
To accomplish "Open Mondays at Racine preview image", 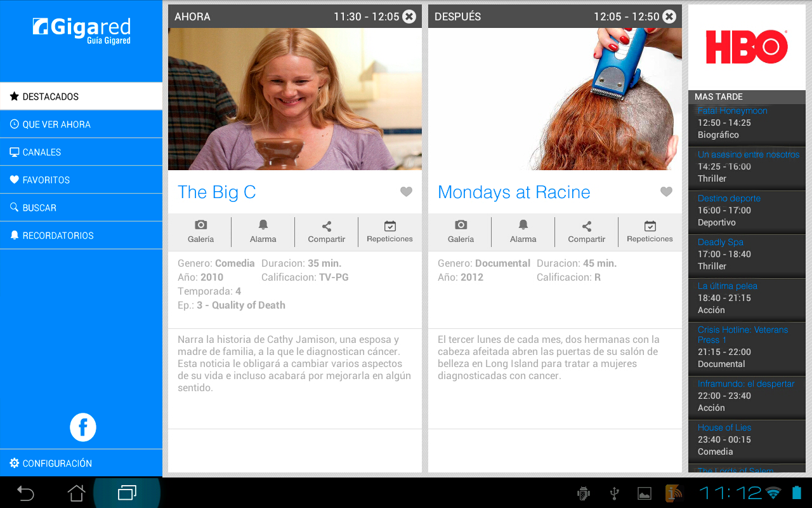I will coord(555,99).
